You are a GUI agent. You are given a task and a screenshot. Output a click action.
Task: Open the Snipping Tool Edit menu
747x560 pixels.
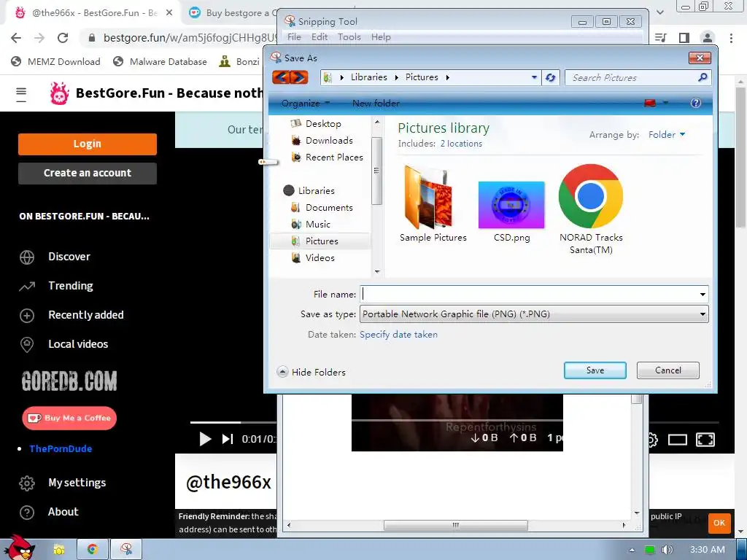click(x=320, y=37)
